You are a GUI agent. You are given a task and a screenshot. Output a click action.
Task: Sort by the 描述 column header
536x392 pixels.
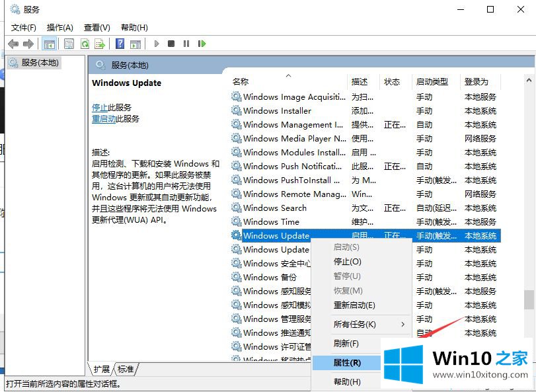(364, 82)
